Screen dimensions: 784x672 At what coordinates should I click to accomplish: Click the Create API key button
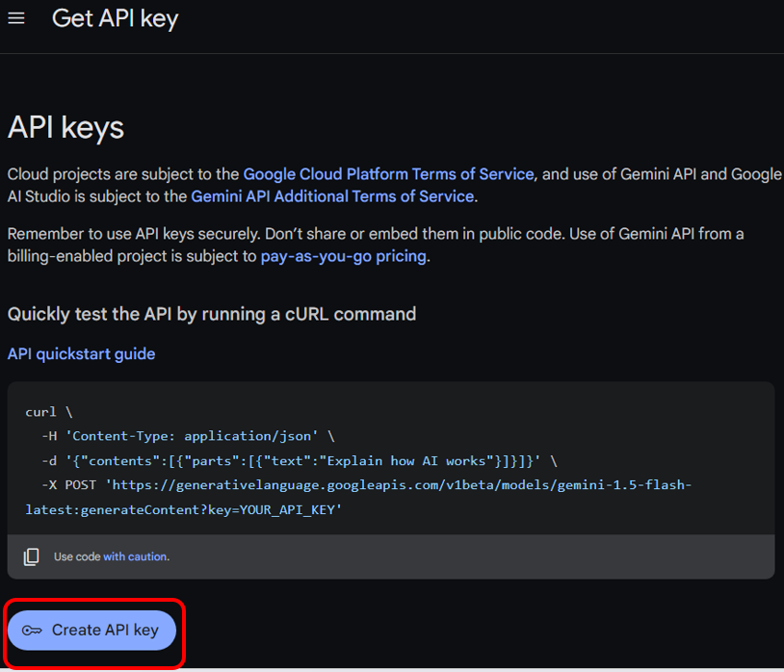point(91,630)
